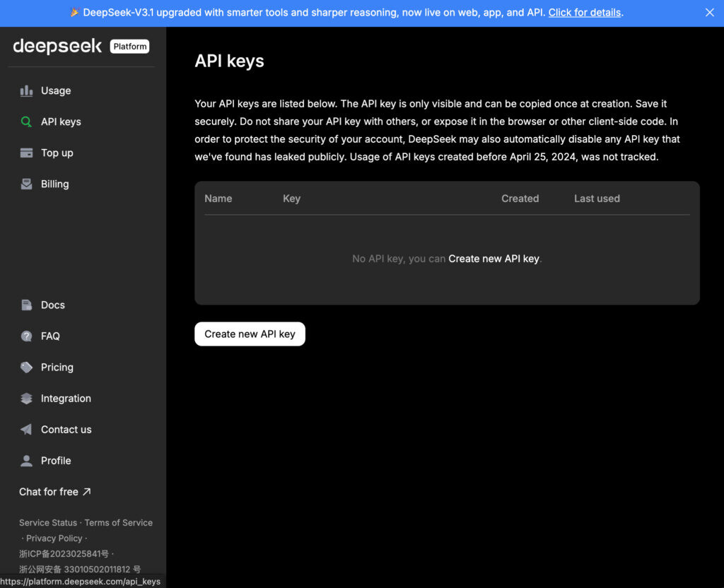
Task: Open Chat for free external link
Action: pos(55,492)
